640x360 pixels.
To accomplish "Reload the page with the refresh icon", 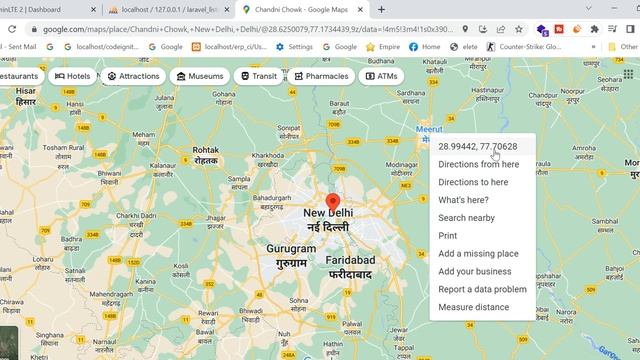I will coord(12,29).
